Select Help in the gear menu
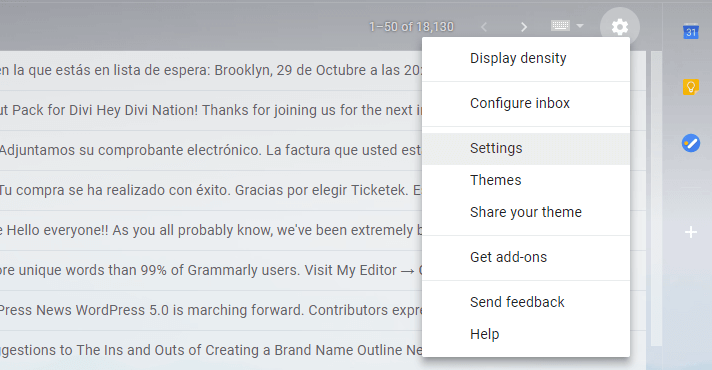Image resolution: width=712 pixels, height=370 pixels. (526, 334)
